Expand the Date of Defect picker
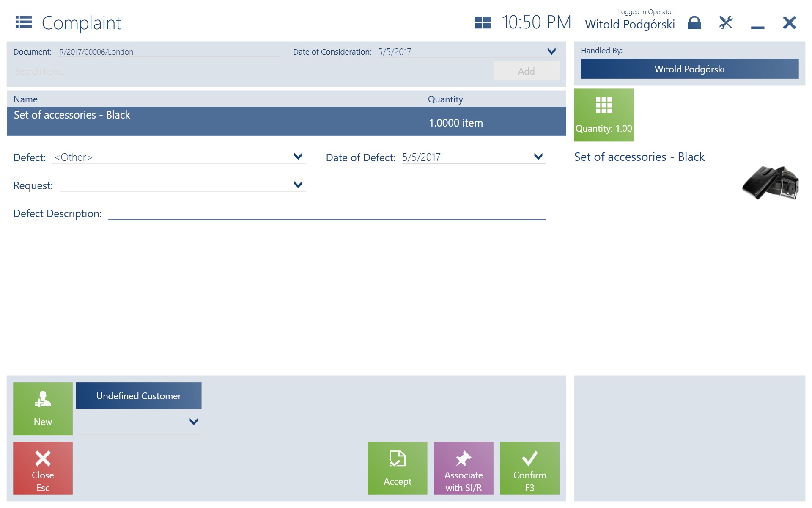The height and width of the screenshot is (508, 812). coord(538,157)
